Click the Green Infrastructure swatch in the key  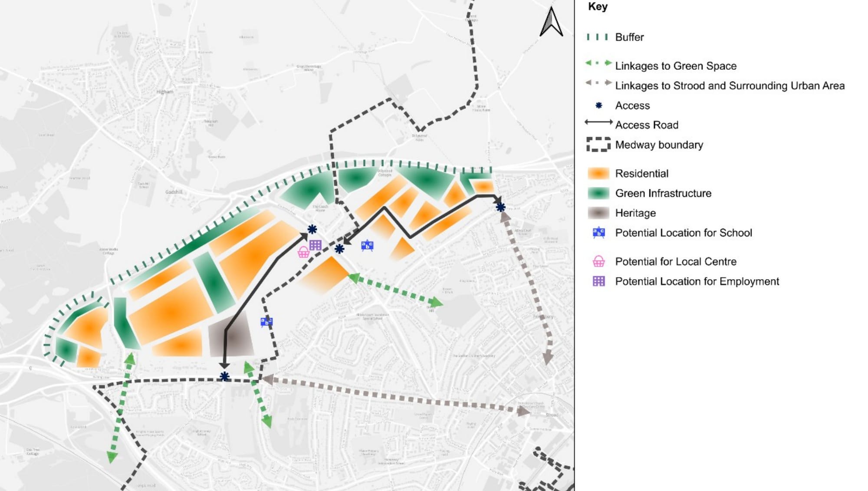pos(598,193)
